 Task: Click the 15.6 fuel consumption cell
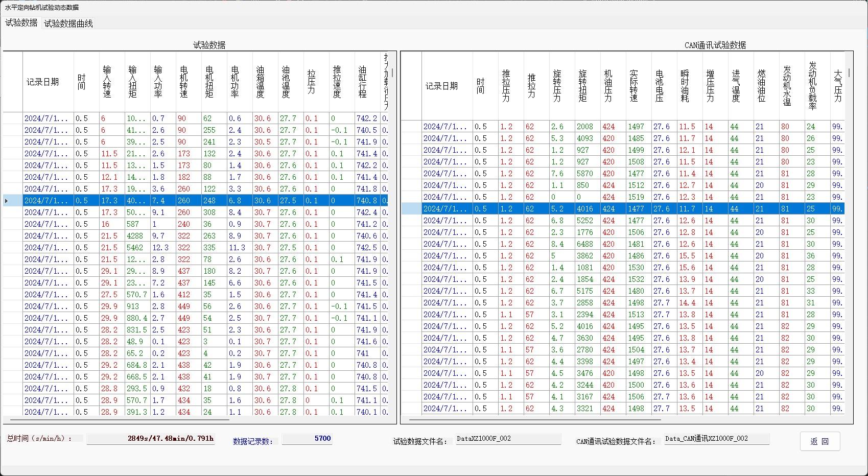(690, 268)
